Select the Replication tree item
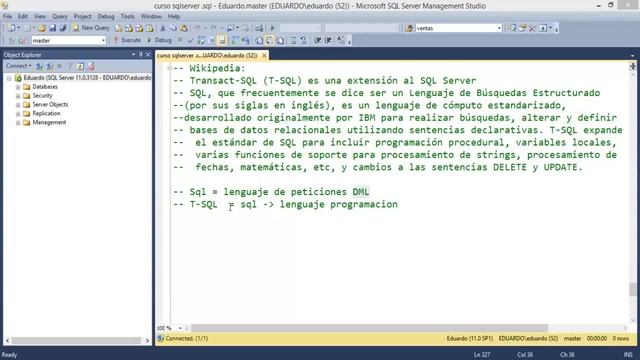The height and width of the screenshot is (360, 640). (x=46, y=113)
